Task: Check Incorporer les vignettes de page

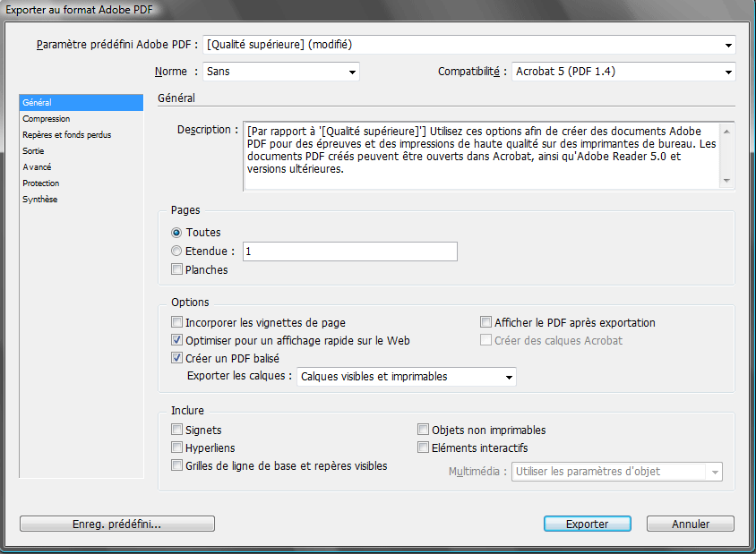Action: click(x=177, y=322)
